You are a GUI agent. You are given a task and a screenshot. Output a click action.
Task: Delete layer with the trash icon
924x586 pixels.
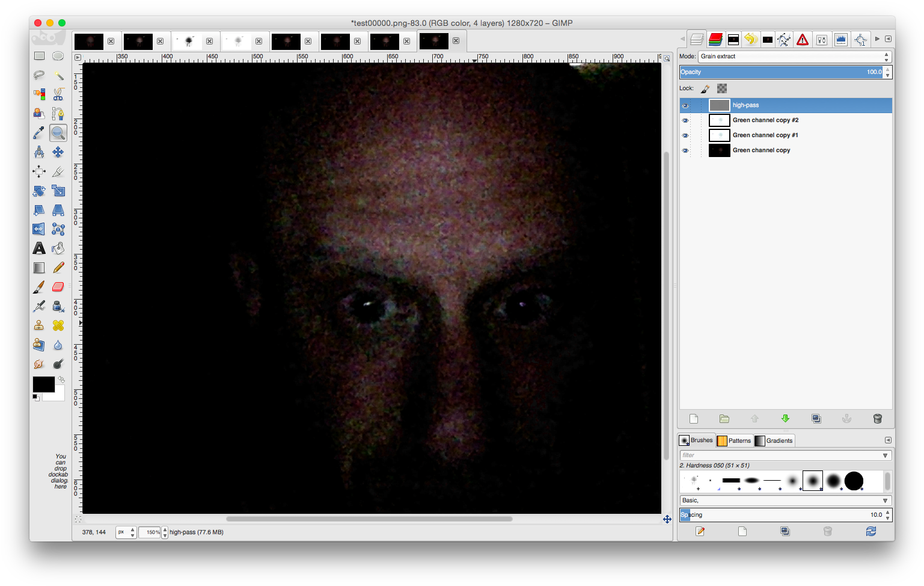coord(877,419)
